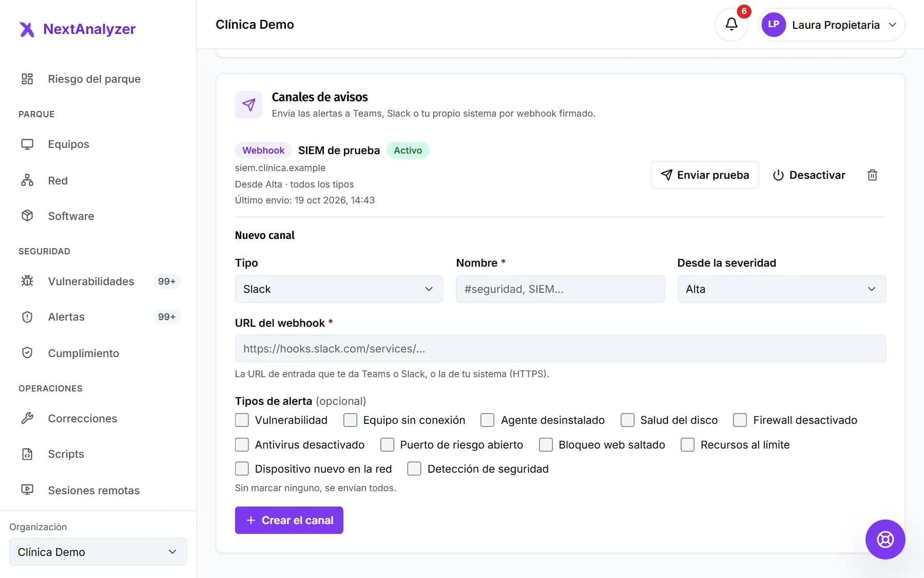Click the LP user avatar
This screenshot has height=578, width=924.
tap(774, 25)
